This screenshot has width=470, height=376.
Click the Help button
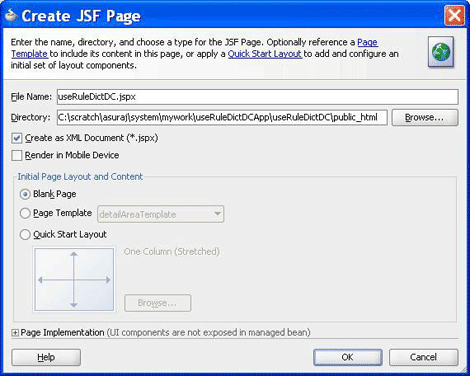pyautogui.click(x=46, y=357)
